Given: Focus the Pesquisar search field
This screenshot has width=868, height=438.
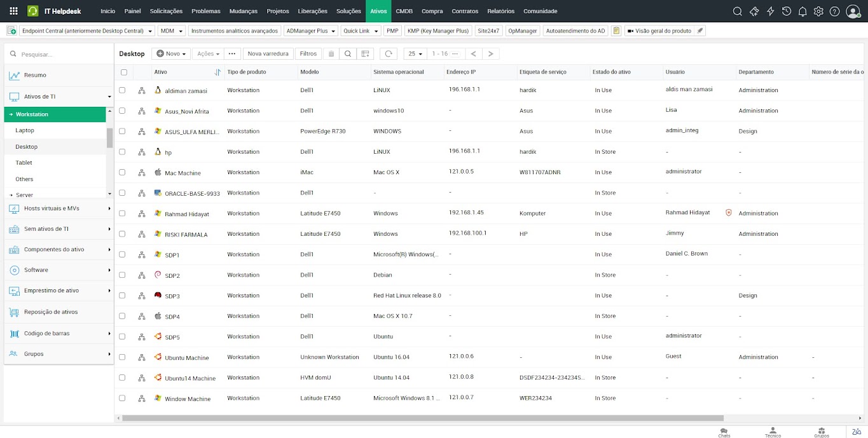Looking at the screenshot, I should pyautogui.click(x=59, y=54).
